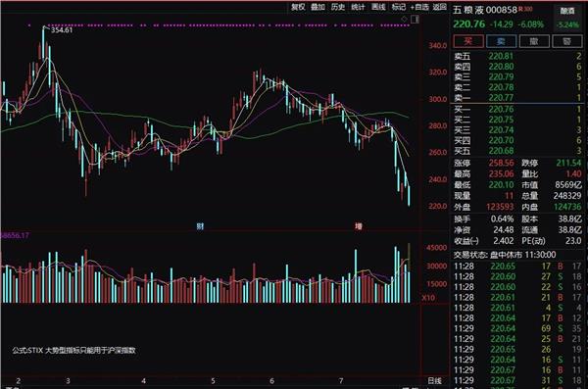This screenshot has width=588, height=389.
Task: Open the 复权 adjustment option
Action: coord(298,7)
